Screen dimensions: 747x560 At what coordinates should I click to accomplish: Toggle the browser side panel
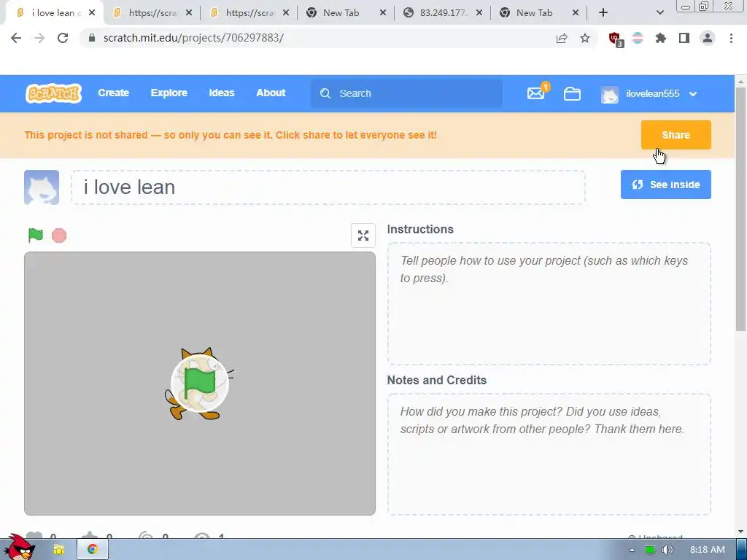(x=684, y=38)
